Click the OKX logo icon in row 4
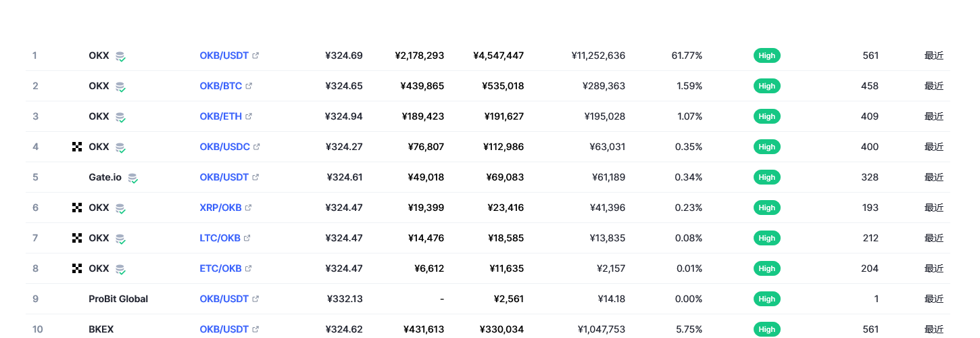This screenshot has width=980, height=338. pyautogui.click(x=77, y=147)
